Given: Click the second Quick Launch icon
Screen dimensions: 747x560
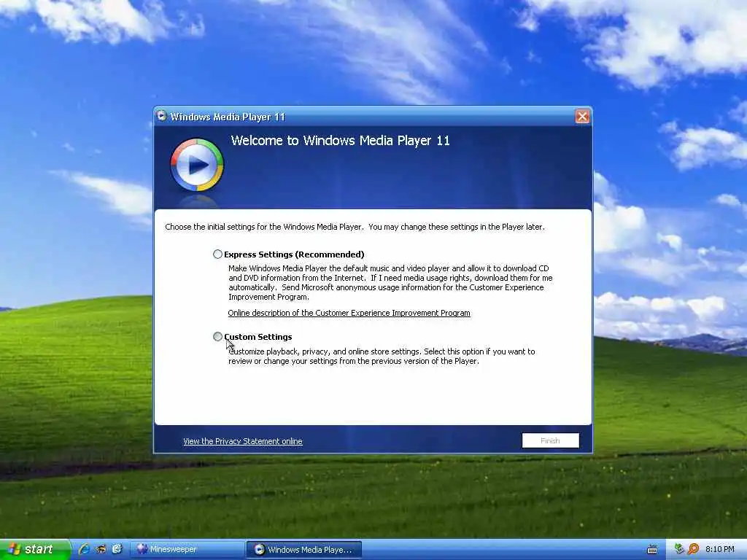Looking at the screenshot, I should (x=101, y=549).
